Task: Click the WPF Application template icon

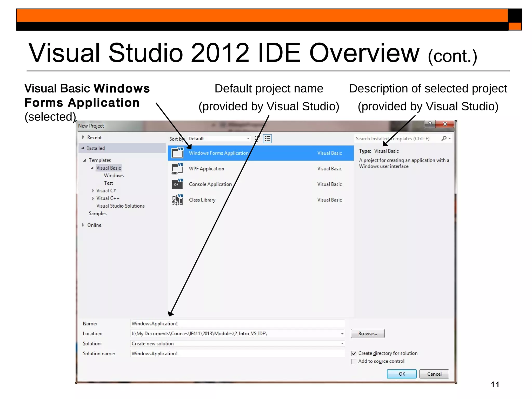Action: point(177,169)
